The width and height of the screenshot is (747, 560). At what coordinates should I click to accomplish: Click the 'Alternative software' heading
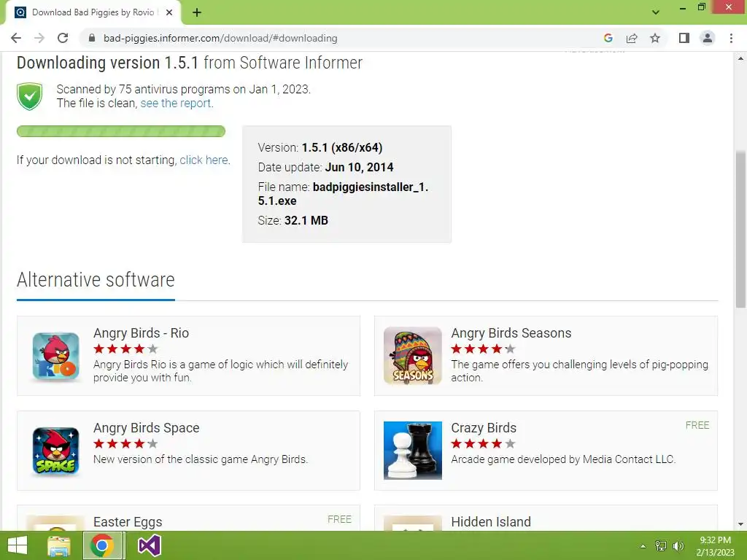pyautogui.click(x=96, y=280)
